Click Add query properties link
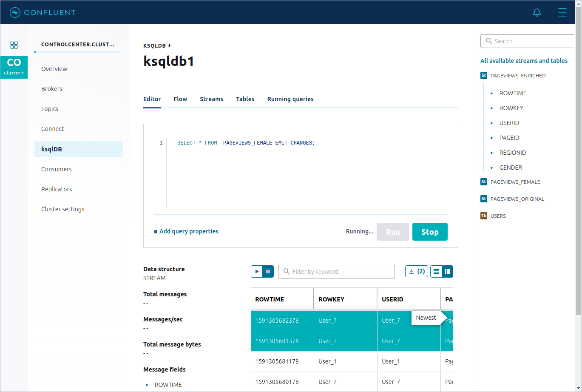 tap(189, 231)
